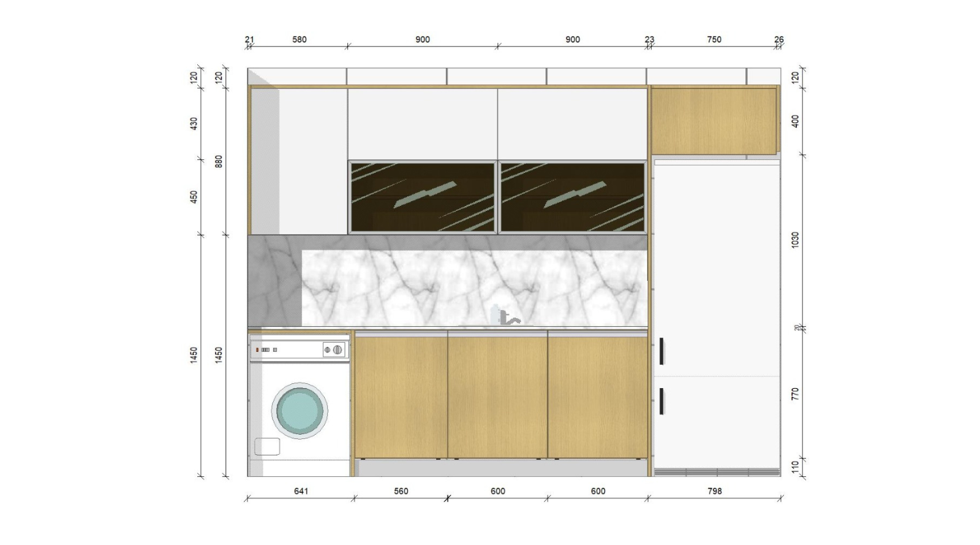Image resolution: width=980 pixels, height=545 pixels.
Task: Select the wooden cabinet above the fridge
Action: point(714,121)
